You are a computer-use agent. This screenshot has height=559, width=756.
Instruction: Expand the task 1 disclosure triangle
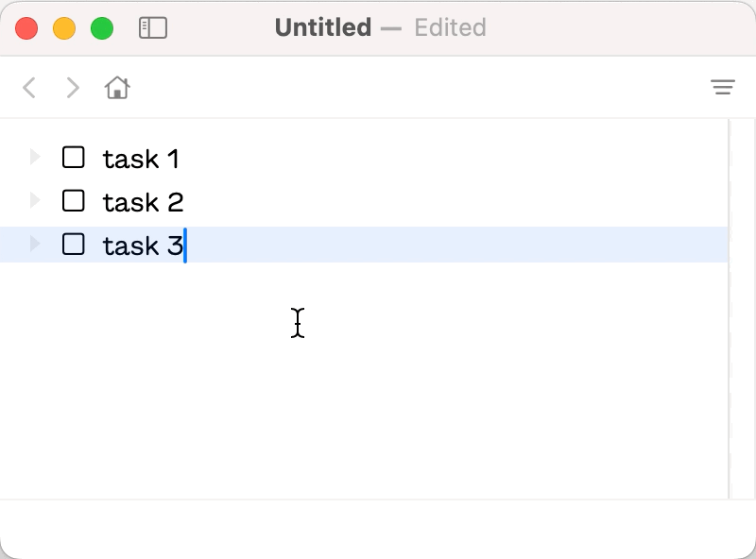tap(35, 157)
